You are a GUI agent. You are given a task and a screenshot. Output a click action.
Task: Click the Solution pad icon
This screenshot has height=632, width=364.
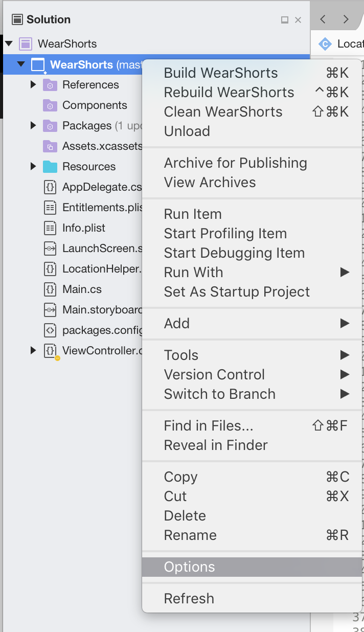point(17,19)
